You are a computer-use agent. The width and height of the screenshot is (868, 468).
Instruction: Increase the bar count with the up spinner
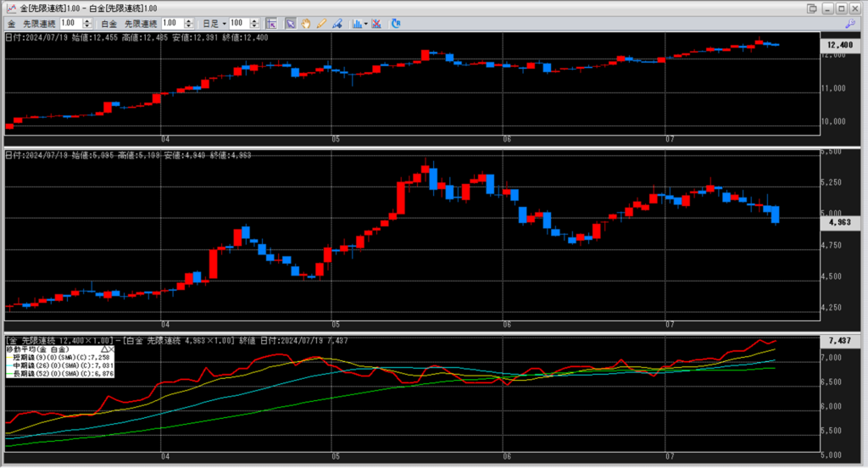tap(254, 21)
